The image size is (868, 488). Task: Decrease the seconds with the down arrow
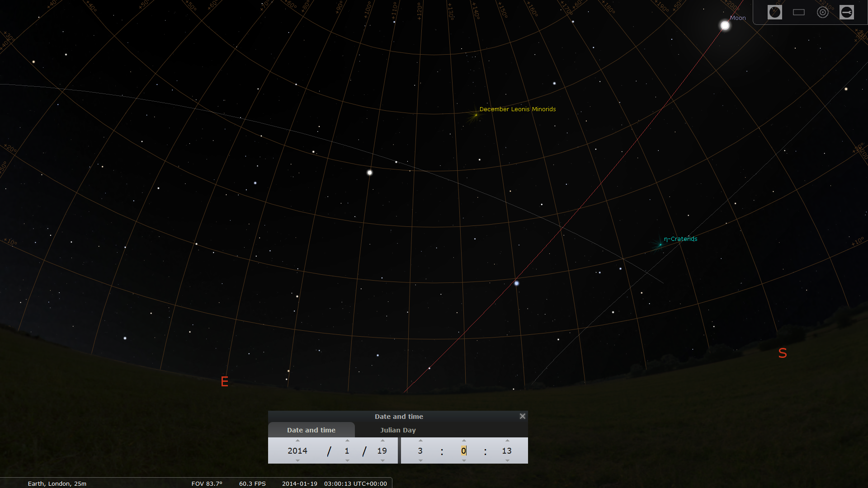coord(507,460)
